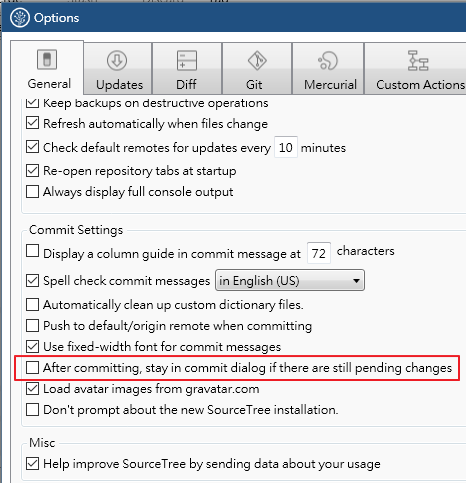Enable Always display full console output

(32, 192)
